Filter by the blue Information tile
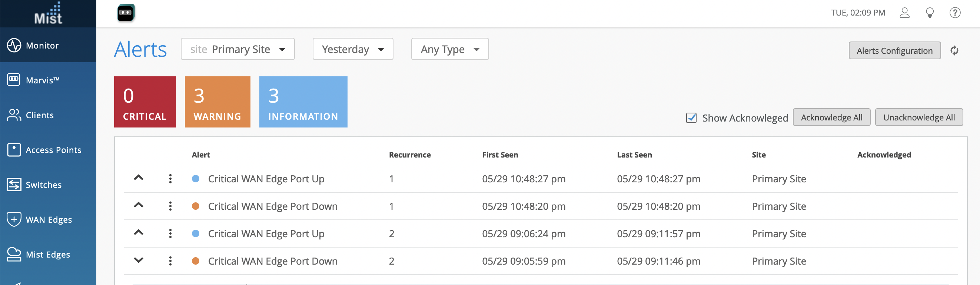 pos(303,102)
